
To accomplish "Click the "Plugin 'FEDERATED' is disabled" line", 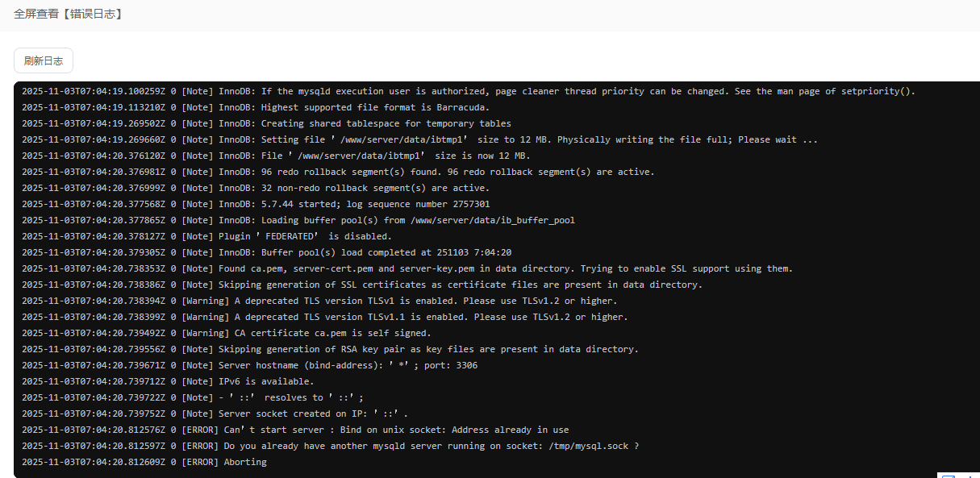I will coord(305,236).
